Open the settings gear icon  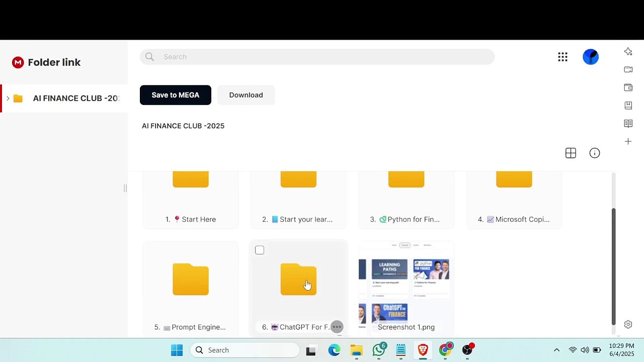click(628, 325)
